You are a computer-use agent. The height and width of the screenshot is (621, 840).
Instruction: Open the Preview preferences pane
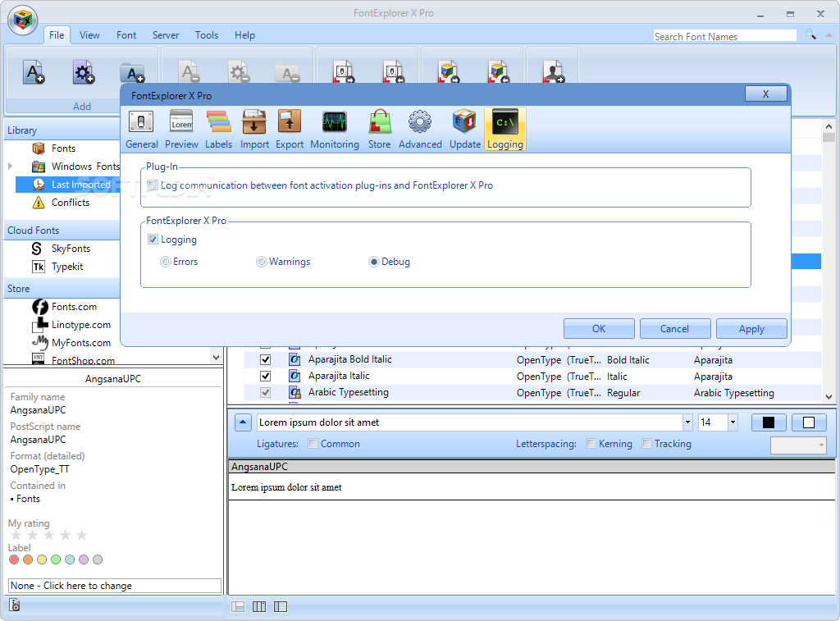coord(181,129)
